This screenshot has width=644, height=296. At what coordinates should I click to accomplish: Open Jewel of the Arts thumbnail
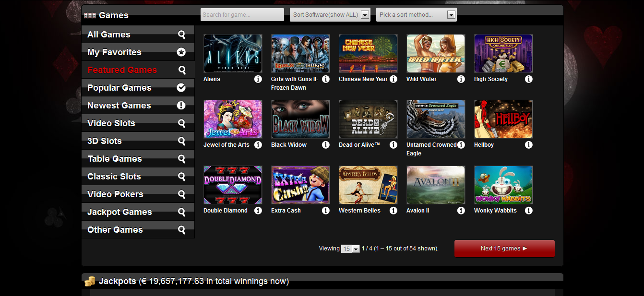coord(233,119)
